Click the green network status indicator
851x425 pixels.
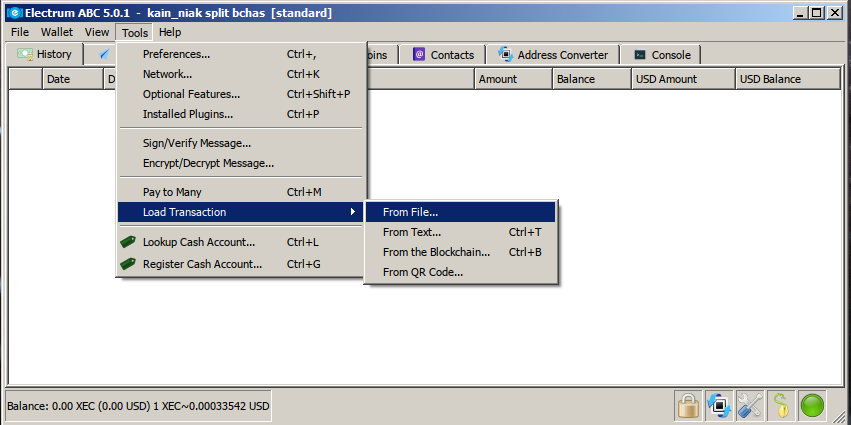click(812, 405)
